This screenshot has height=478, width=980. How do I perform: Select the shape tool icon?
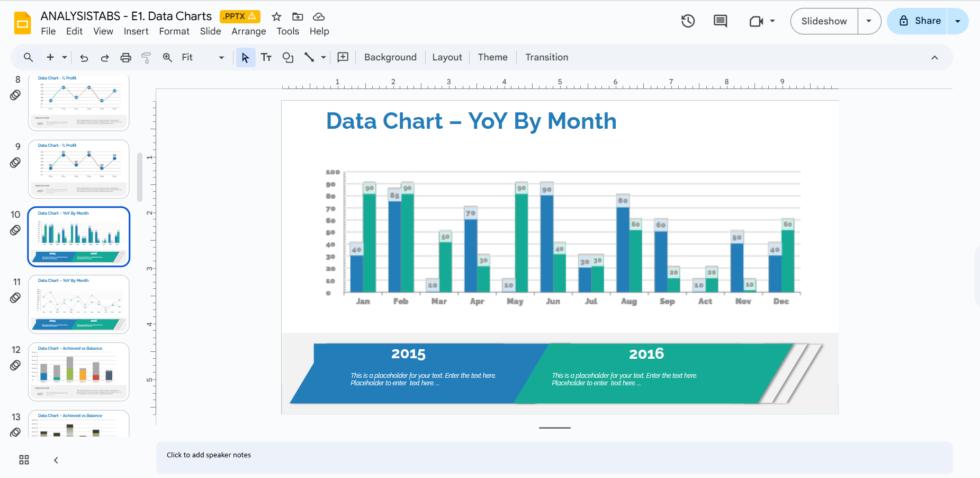pos(287,58)
